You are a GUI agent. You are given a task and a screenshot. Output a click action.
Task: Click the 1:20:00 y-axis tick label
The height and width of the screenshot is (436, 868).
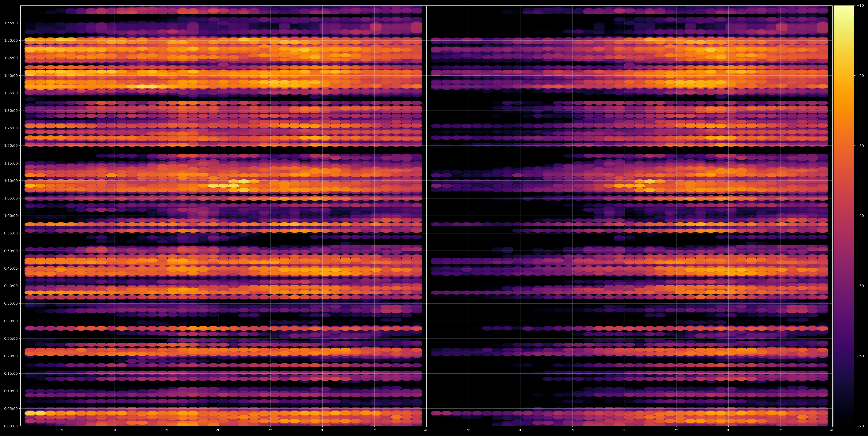pyautogui.click(x=11, y=146)
